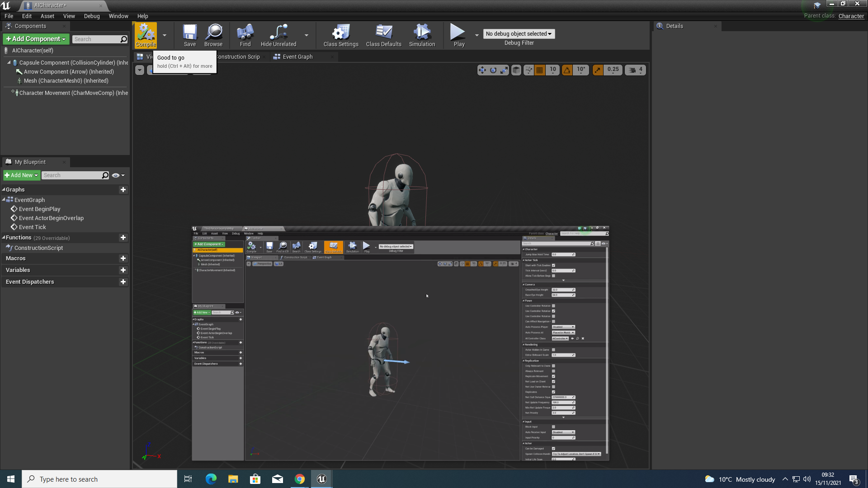This screenshot has width=868, height=488.
Task: Open the Add Component dropdown
Action: pos(36,39)
